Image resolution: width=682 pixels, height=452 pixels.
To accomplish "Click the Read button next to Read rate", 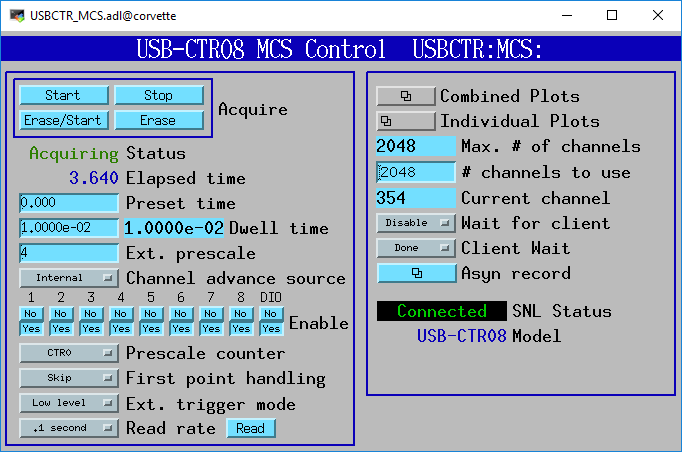I will pos(251,429).
